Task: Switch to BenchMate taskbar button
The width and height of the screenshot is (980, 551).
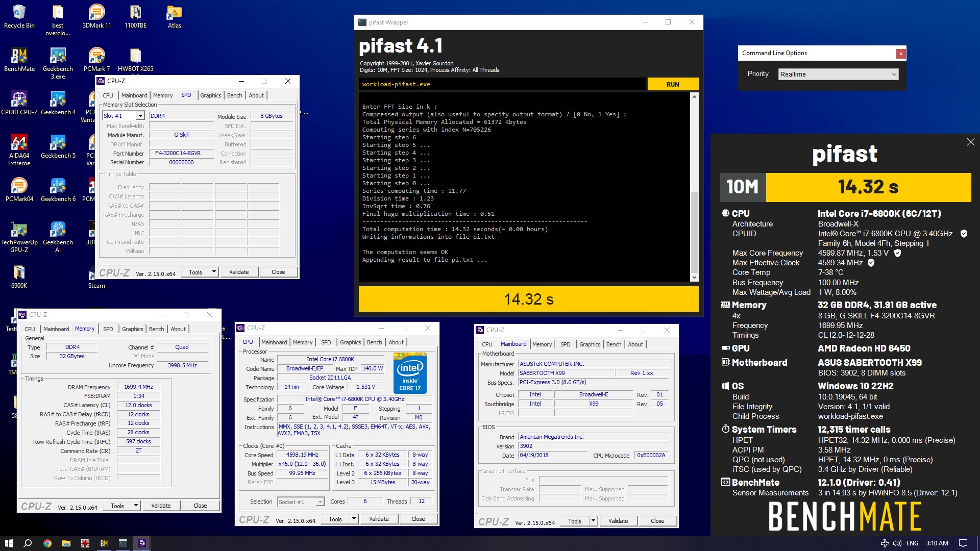Action: (104, 543)
